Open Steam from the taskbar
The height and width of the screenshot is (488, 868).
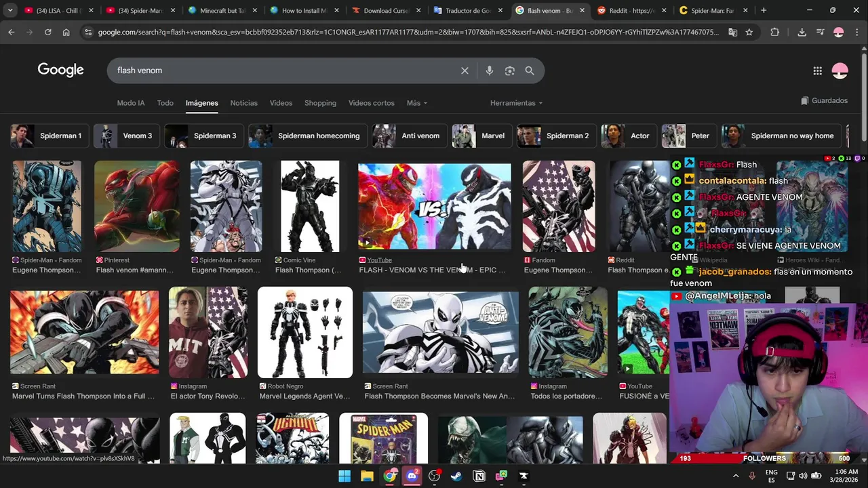(x=456, y=476)
